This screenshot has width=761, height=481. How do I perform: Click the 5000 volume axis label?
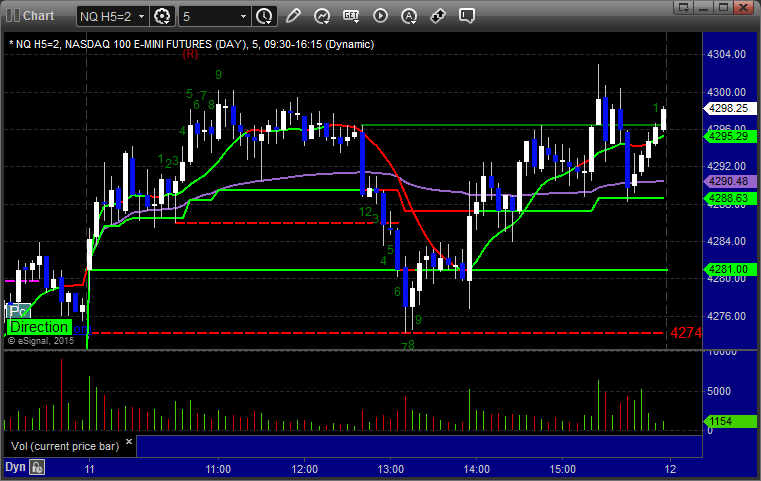719,391
